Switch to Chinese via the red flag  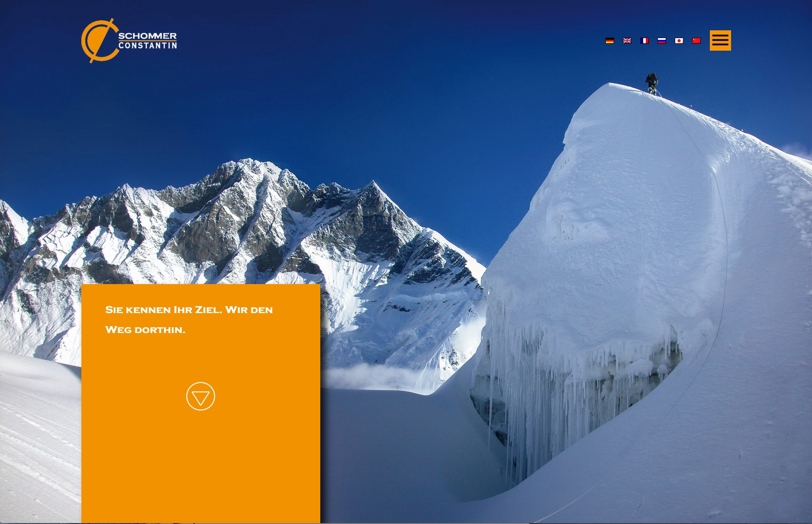point(696,41)
